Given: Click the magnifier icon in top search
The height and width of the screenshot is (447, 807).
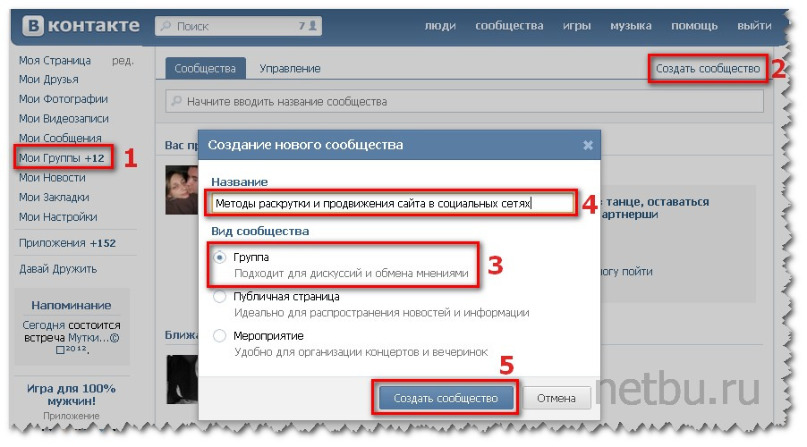Looking at the screenshot, I should point(166,26).
